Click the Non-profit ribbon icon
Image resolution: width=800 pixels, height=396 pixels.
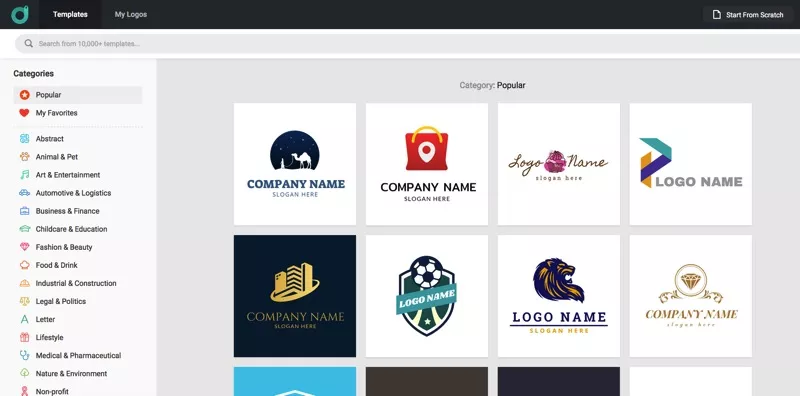[x=24, y=391]
